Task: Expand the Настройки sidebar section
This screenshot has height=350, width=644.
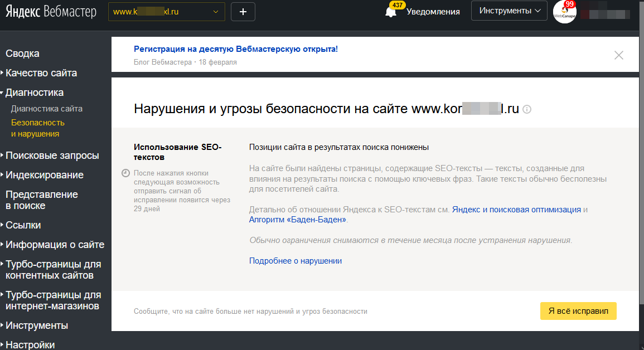Action: pos(30,344)
